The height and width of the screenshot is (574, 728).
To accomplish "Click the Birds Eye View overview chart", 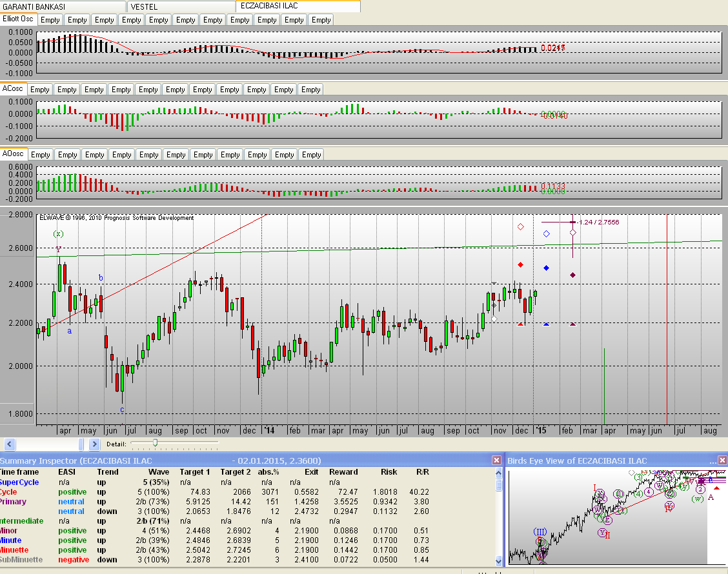I will (616, 516).
